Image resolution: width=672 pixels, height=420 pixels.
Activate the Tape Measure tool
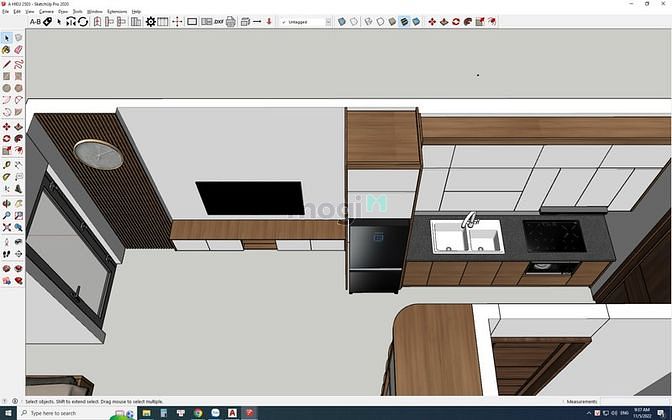6,165
